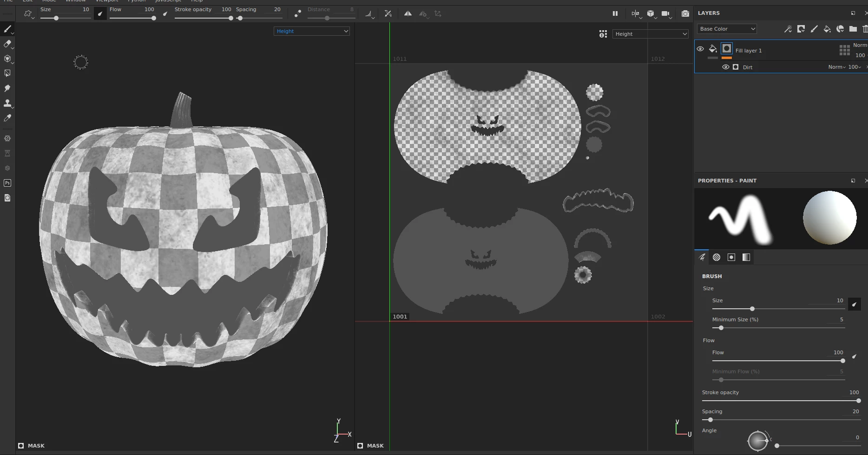Toggle flow pen pressure in Properties panel
Viewport: 868px width, 455px height.
[x=854, y=357]
